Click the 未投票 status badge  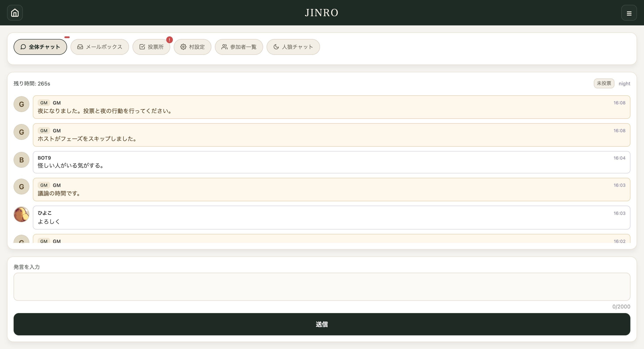tap(604, 83)
